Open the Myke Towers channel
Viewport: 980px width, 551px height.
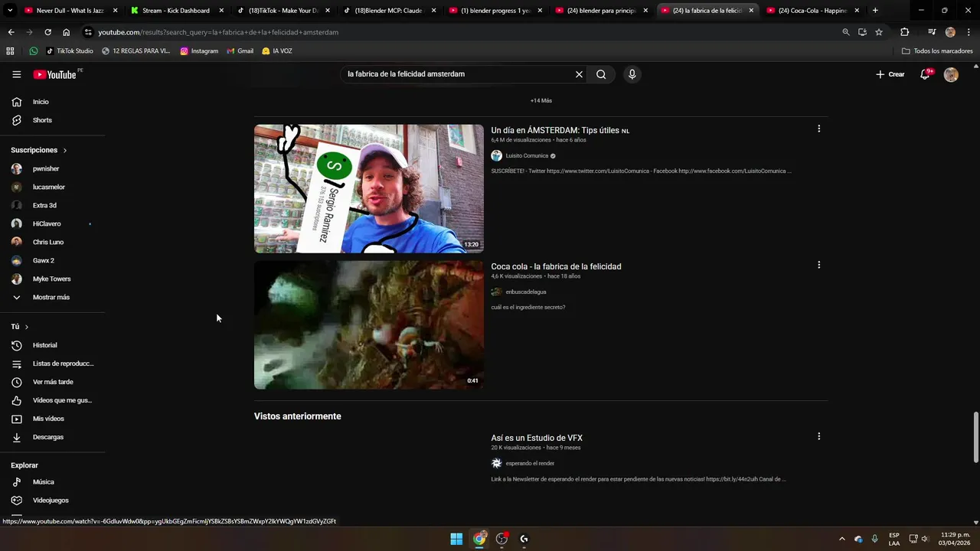(52, 279)
